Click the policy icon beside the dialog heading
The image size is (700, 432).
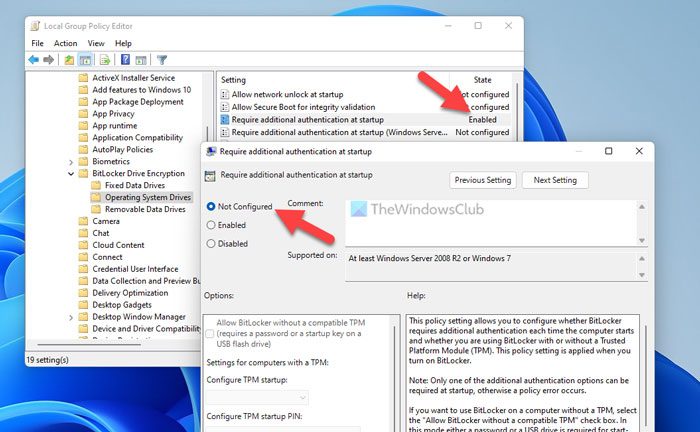[210, 176]
